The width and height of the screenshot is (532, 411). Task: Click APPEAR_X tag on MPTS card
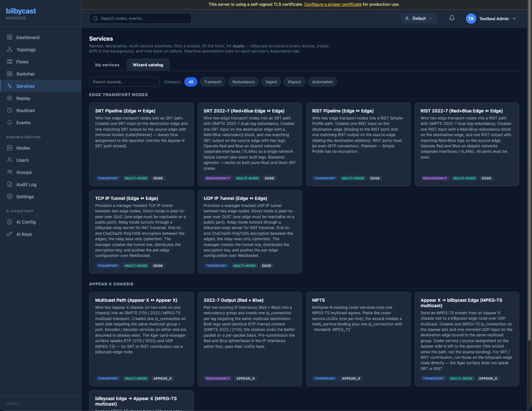[x=351, y=379]
